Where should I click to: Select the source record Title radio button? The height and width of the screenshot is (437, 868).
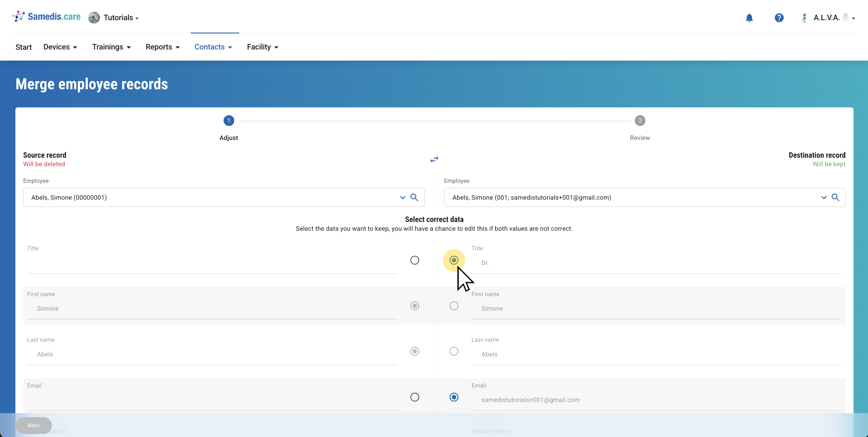click(415, 260)
